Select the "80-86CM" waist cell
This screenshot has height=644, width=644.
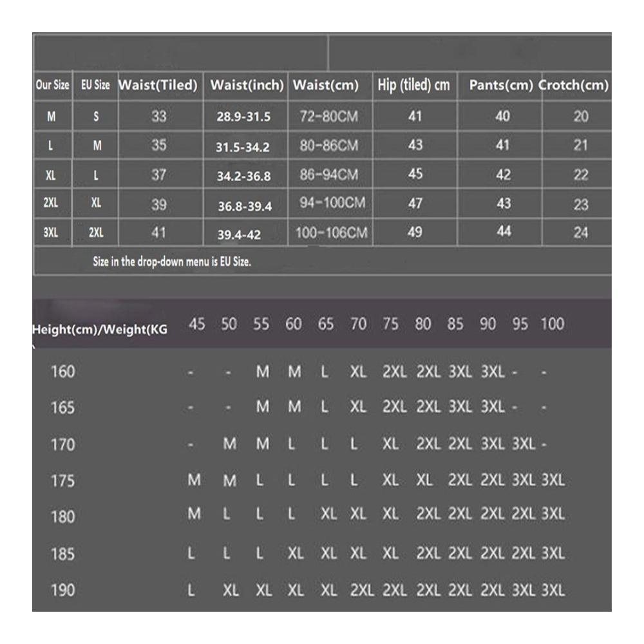click(x=328, y=146)
